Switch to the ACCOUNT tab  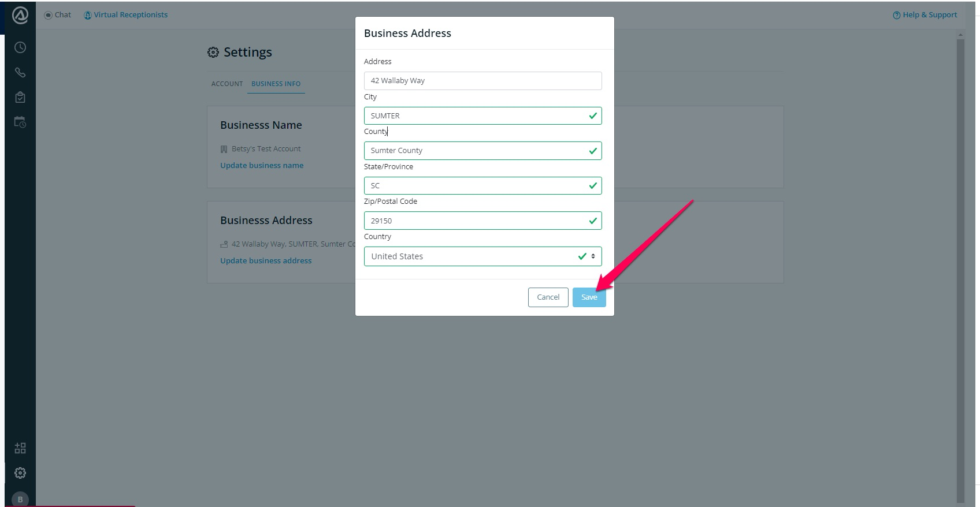click(x=227, y=84)
